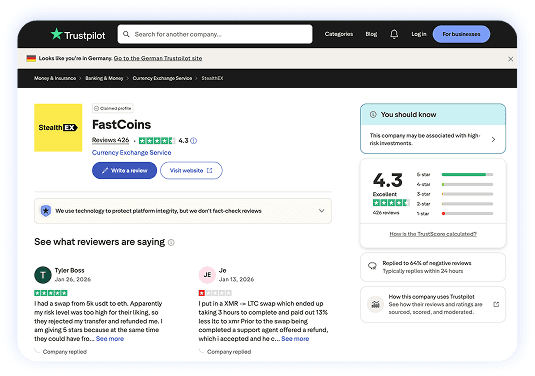The width and height of the screenshot is (535, 376).
Task: Click Write a review button
Action: pyautogui.click(x=125, y=170)
